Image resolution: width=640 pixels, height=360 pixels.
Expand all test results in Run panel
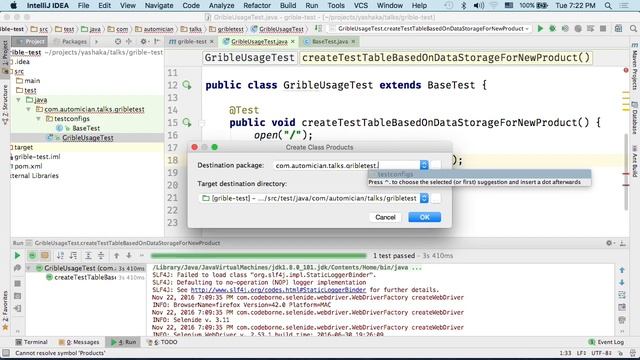[88, 256]
